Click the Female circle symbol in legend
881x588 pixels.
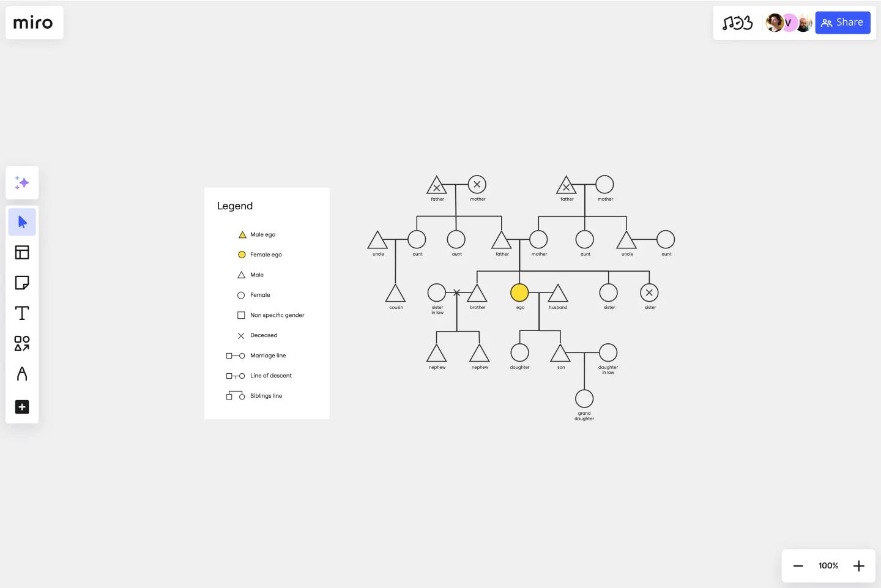[x=241, y=295]
